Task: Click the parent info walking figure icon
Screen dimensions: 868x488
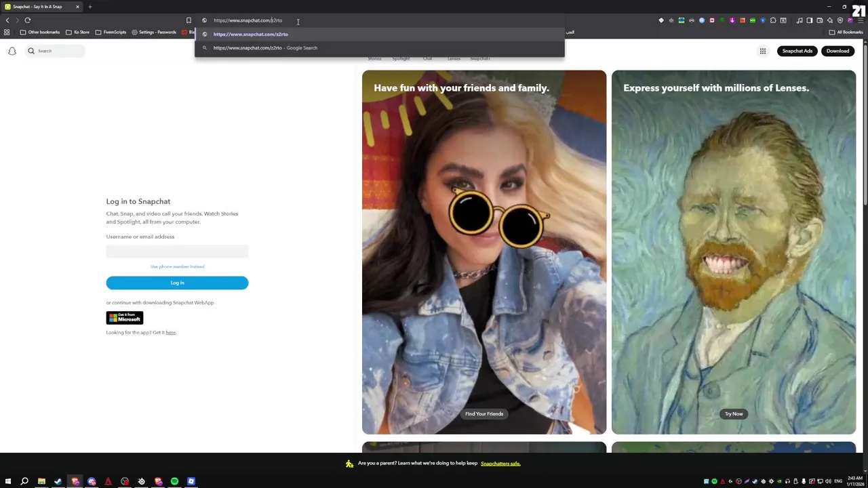Action: coord(349,464)
